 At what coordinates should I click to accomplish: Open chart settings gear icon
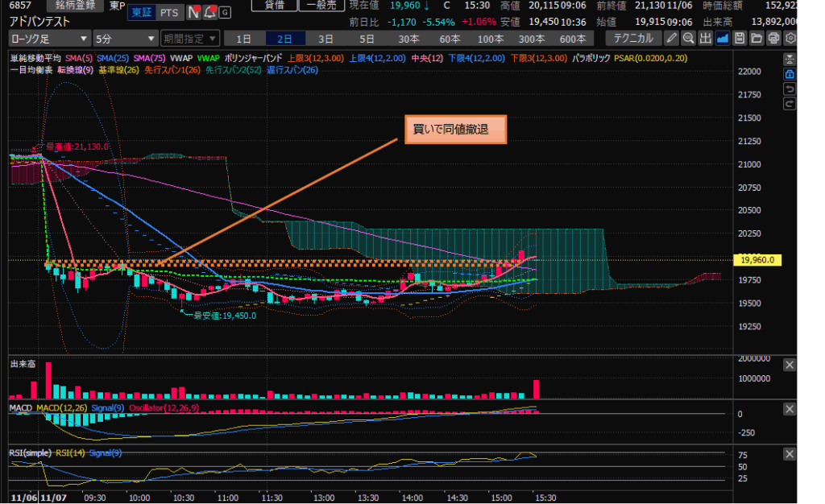coord(790,38)
